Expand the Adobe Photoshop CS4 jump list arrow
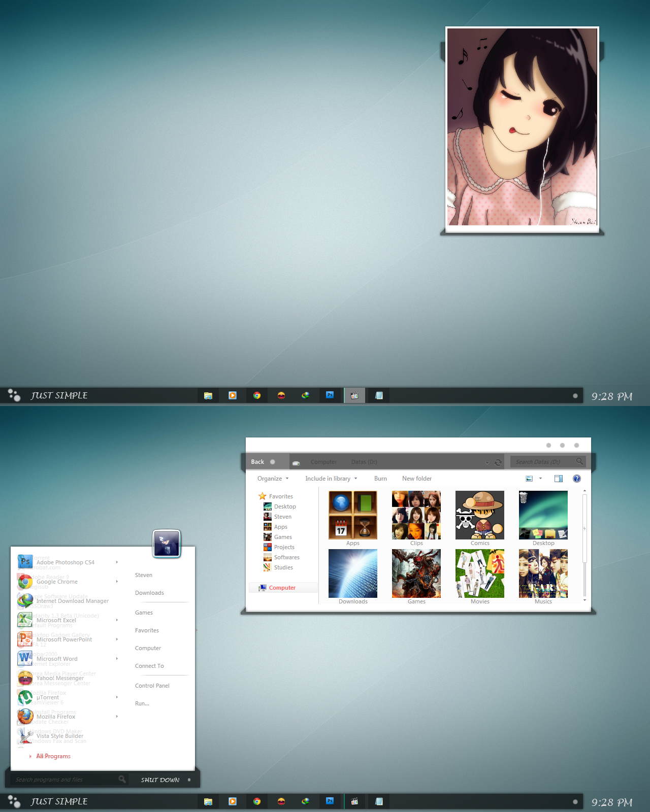The image size is (650, 812). (x=117, y=562)
